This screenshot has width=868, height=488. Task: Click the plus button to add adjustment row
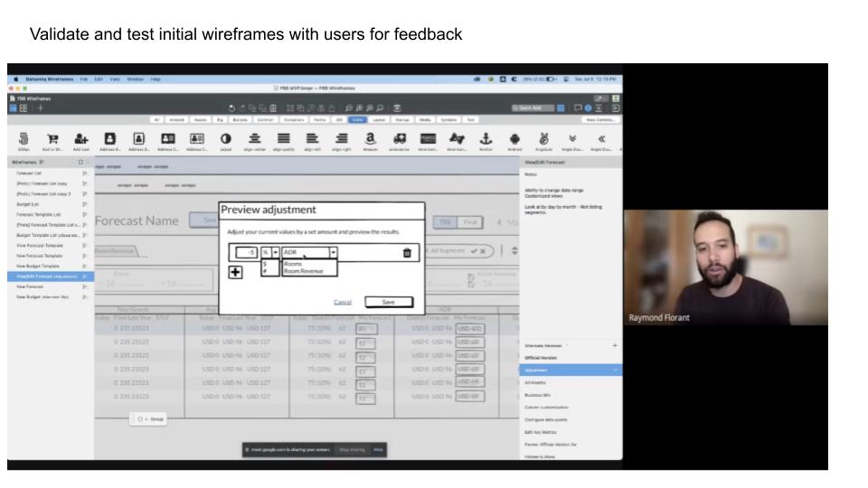click(235, 273)
